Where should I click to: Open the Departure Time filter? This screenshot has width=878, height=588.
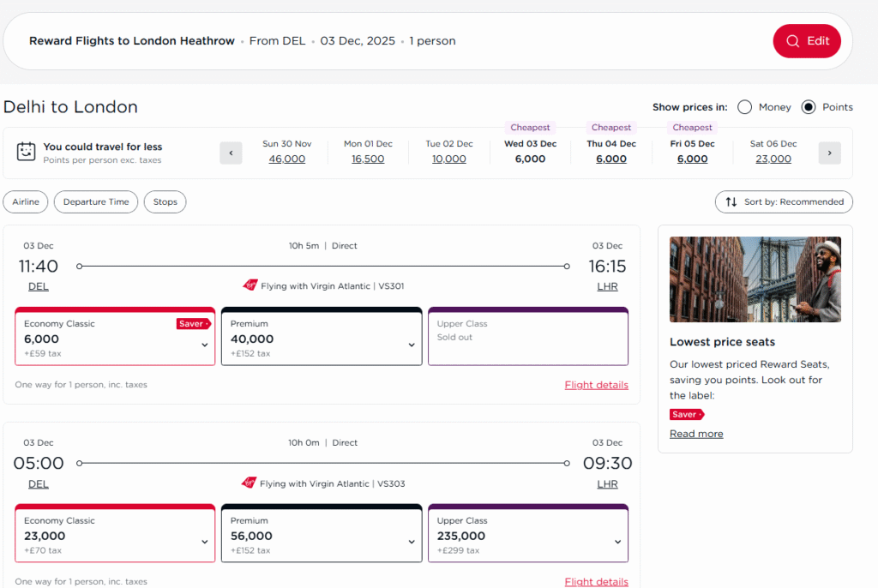pyautogui.click(x=96, y=202)
